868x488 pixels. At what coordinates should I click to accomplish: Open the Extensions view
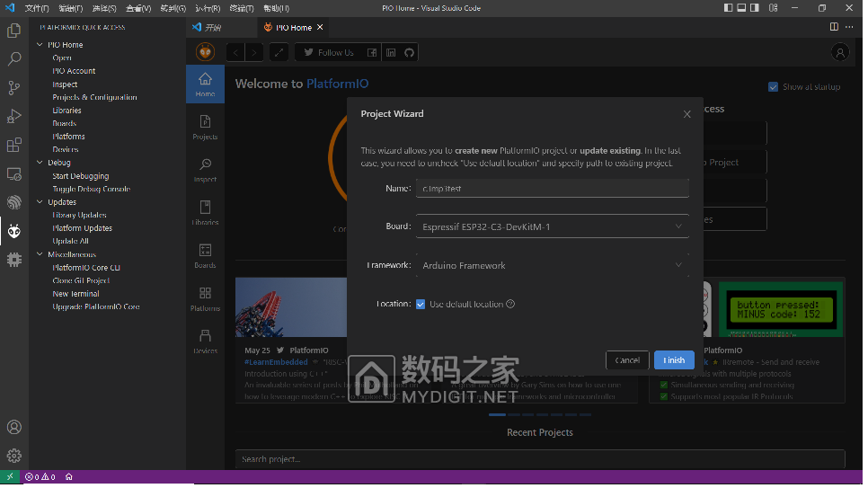click(x=13, y=145)
